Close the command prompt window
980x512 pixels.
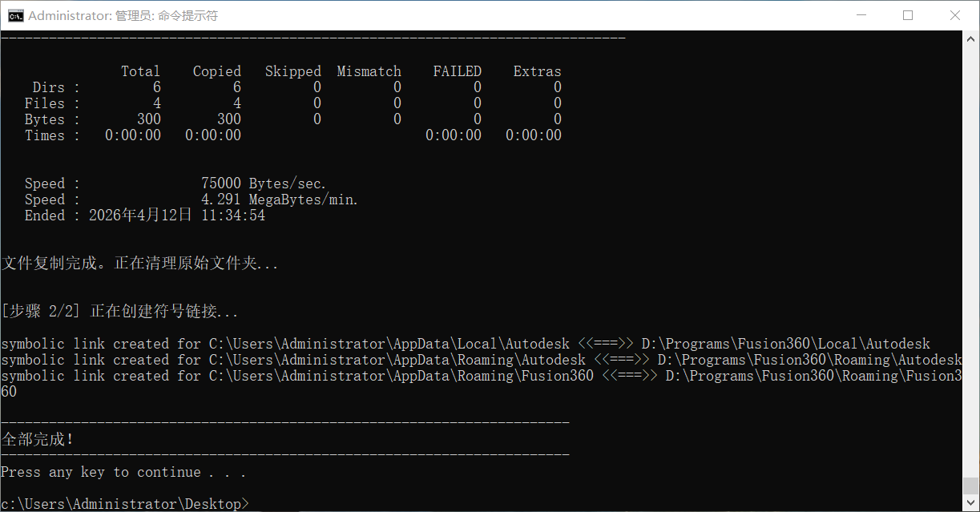tap(954, 15)
